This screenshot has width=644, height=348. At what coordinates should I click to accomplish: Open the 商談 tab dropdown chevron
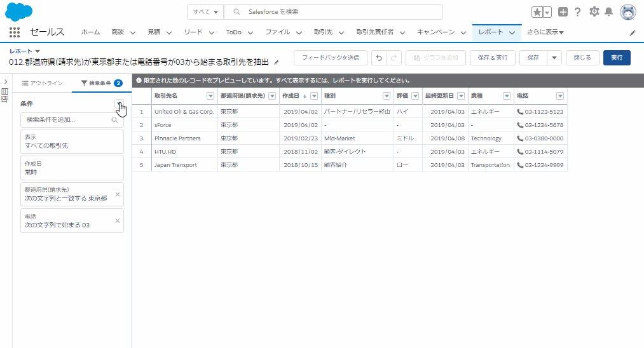pyautogui.click(x=133, y=32)
